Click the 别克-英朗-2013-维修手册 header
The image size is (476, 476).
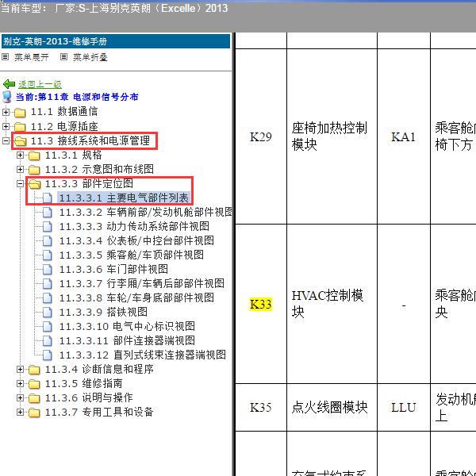tap(116, 41)
